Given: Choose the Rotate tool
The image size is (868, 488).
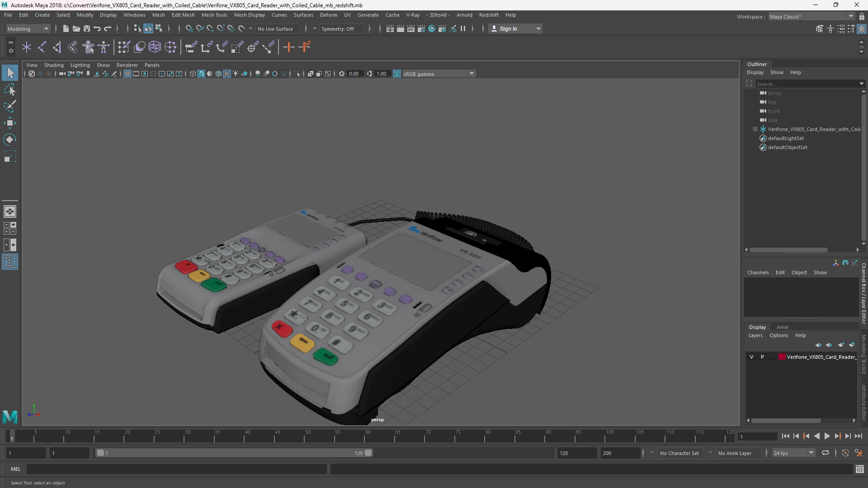Looking at the screenshot, I should [x=10, y=140].
